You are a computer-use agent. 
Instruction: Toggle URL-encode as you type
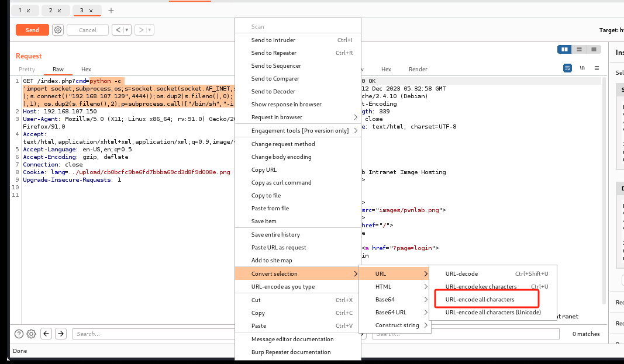click(298, 286)
